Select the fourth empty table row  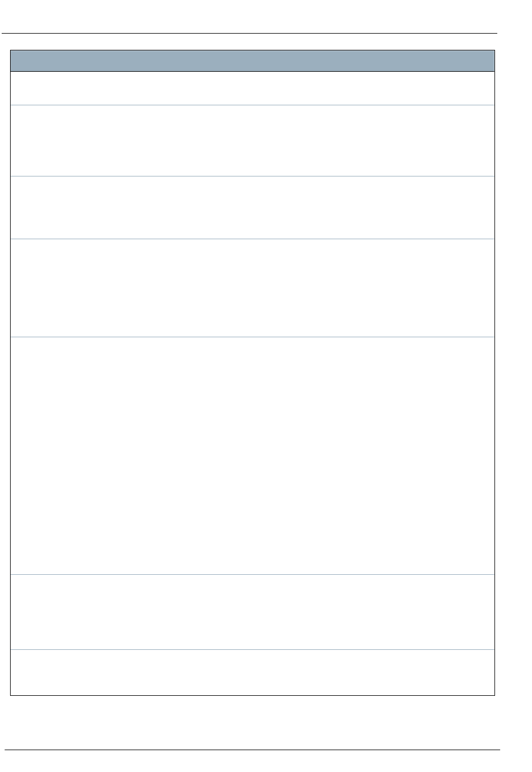[x=253, y=288]
